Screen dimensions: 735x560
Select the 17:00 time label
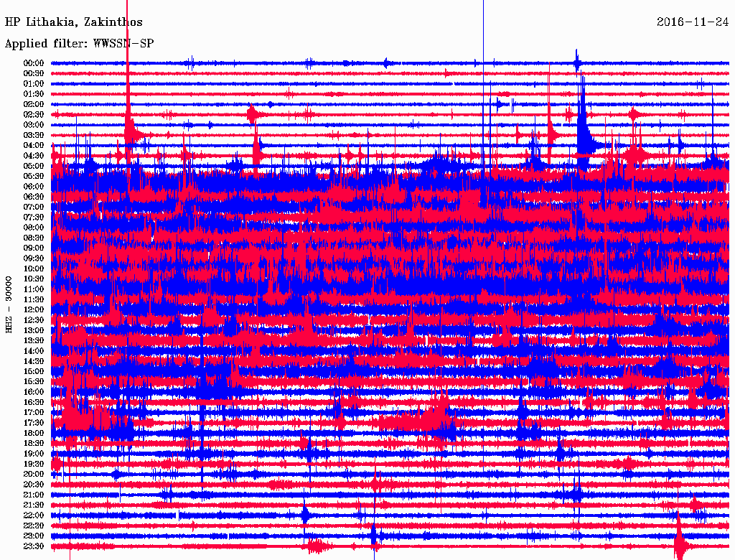(34, 413)
